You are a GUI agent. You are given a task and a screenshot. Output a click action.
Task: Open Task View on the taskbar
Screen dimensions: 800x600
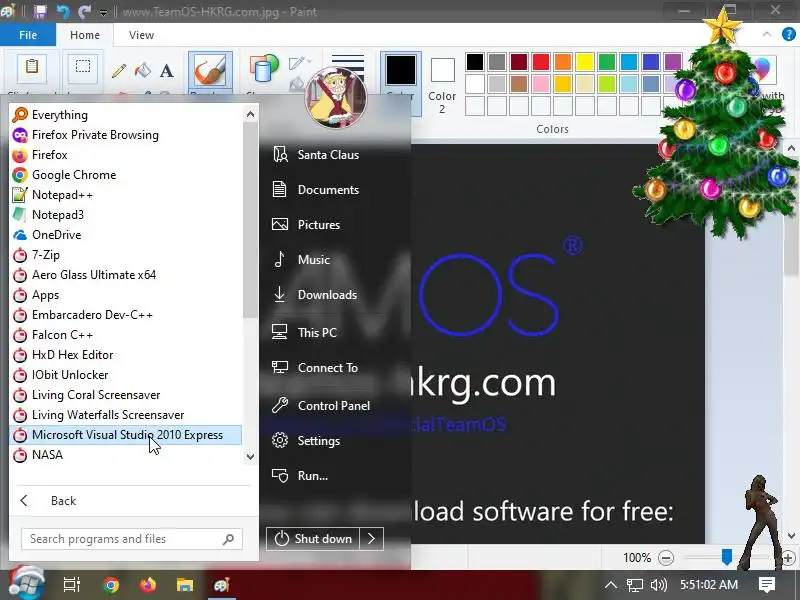(x=71, y=585)
